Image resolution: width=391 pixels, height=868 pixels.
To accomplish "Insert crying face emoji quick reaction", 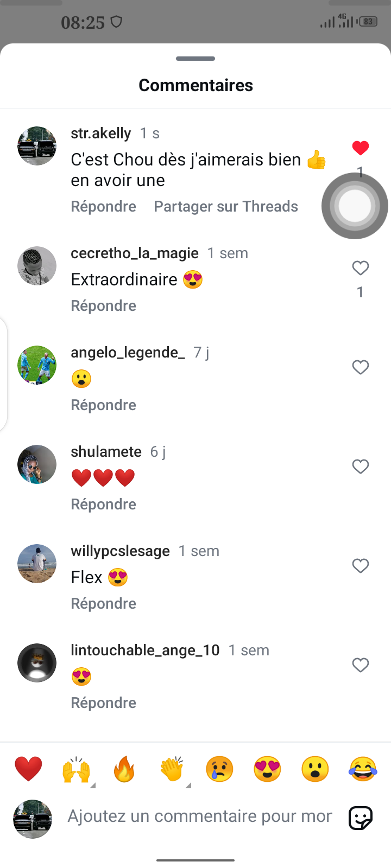I will click(219, 769).
